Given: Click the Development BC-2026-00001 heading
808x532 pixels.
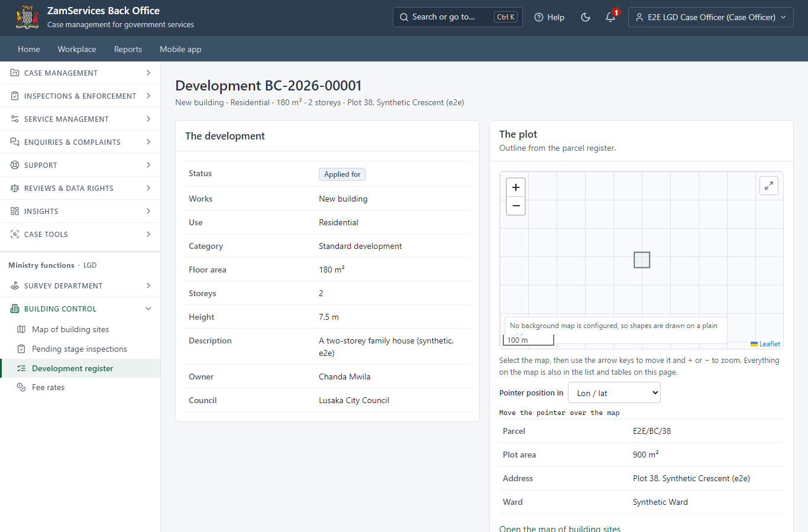Looking at the screenshot, I should click(x=269, y=86).
